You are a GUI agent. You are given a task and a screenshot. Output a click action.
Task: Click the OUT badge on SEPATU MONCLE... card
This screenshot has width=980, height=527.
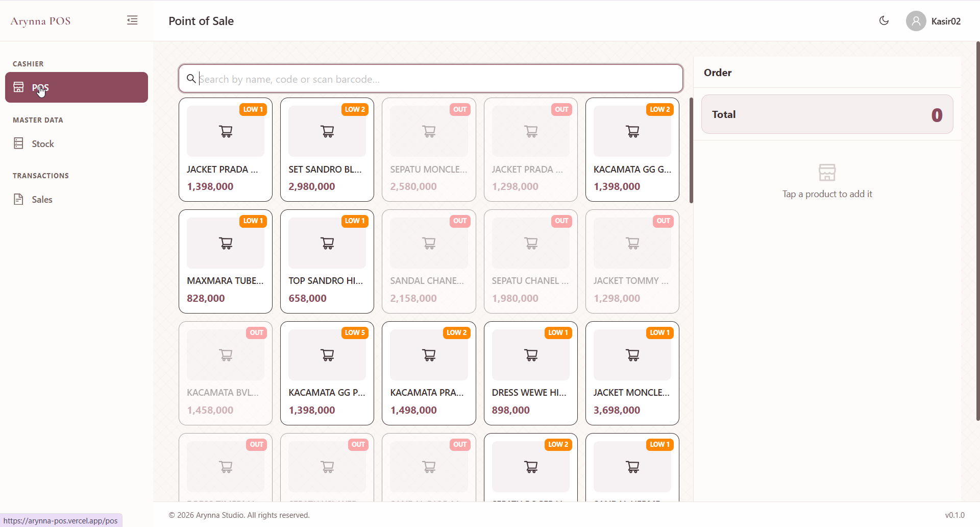tap(460, 109)
